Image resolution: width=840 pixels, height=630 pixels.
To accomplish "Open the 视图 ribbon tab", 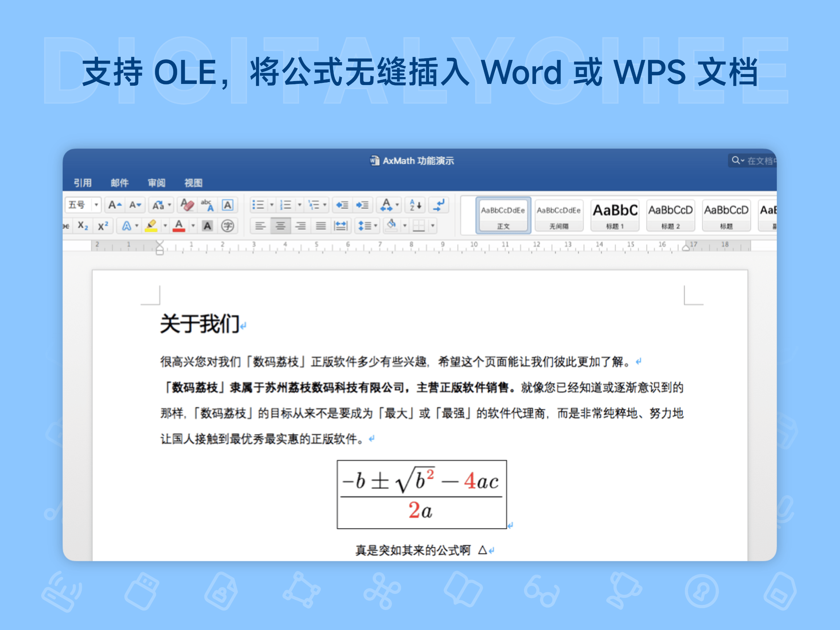I will pos(193,182).
